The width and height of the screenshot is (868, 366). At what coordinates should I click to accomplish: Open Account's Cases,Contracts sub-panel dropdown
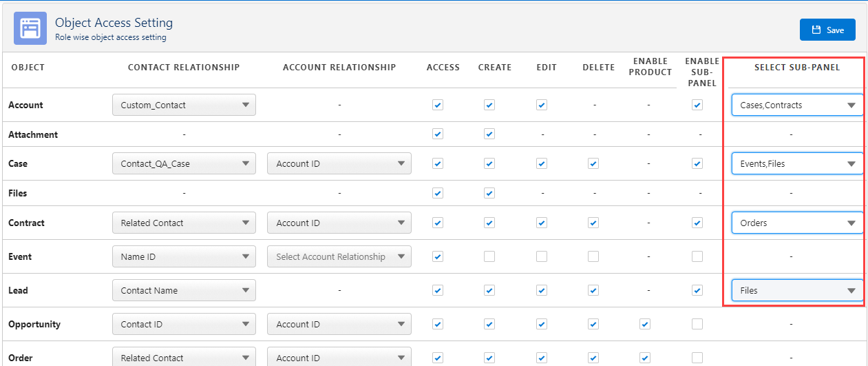(797, 105)
